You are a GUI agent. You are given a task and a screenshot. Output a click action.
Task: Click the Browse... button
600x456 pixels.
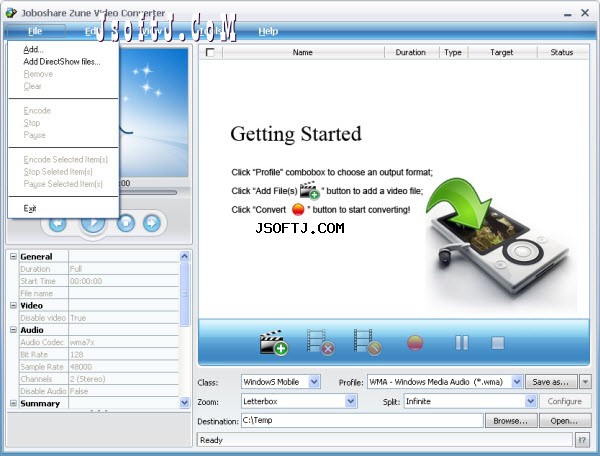pos(510,421)
